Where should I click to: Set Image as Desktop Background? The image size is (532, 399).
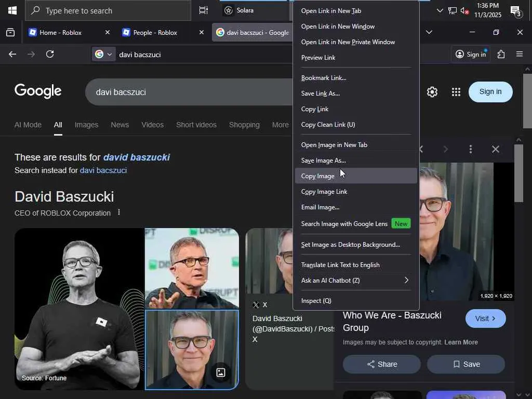[356, 245]
